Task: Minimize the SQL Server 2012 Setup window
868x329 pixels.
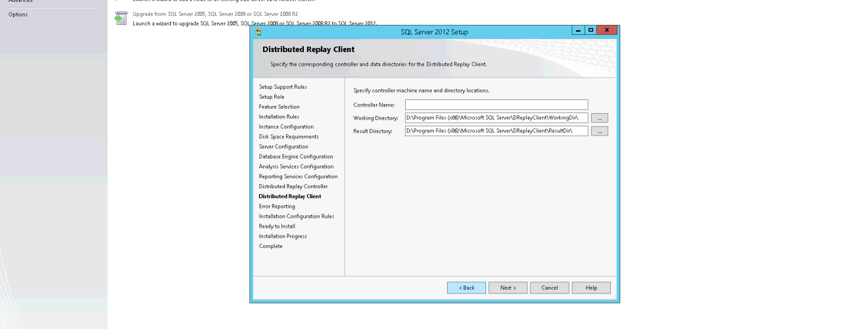Action: [578, 31]
